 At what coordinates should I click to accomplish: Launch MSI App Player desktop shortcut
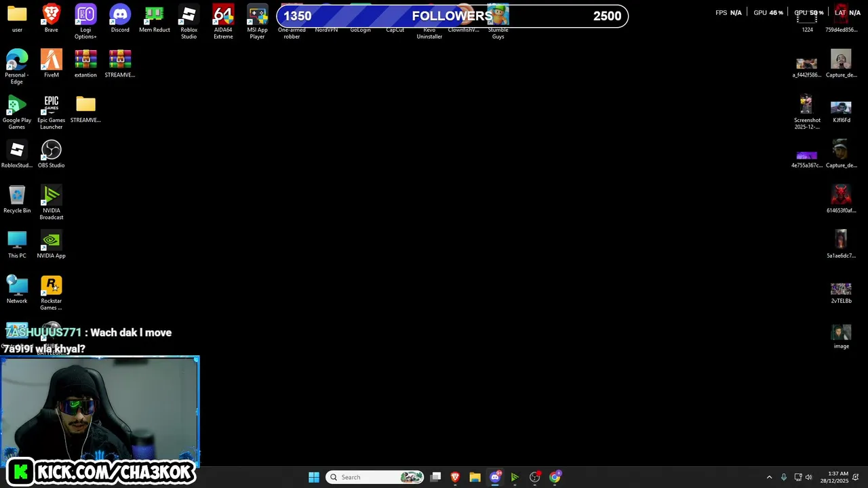pos(257,22)
